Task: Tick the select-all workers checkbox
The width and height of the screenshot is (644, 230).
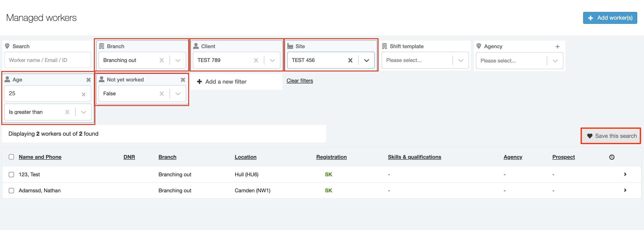Action: click(x=11, y=157)
